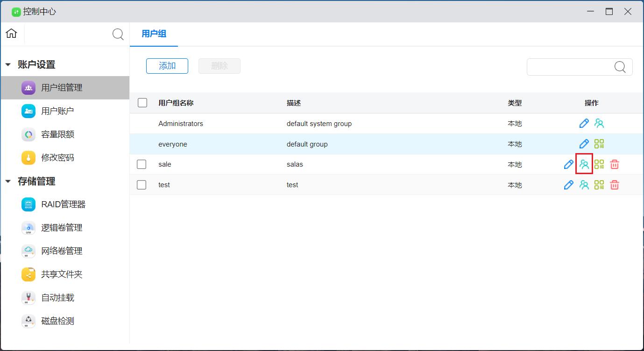Tick the checkbox for sale group

(142, 164)
